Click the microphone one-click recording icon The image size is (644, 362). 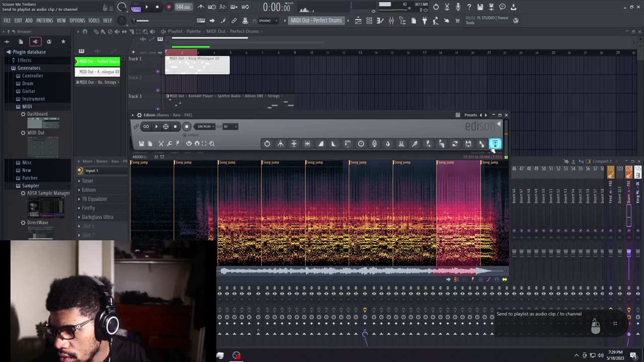pos(458,7)
